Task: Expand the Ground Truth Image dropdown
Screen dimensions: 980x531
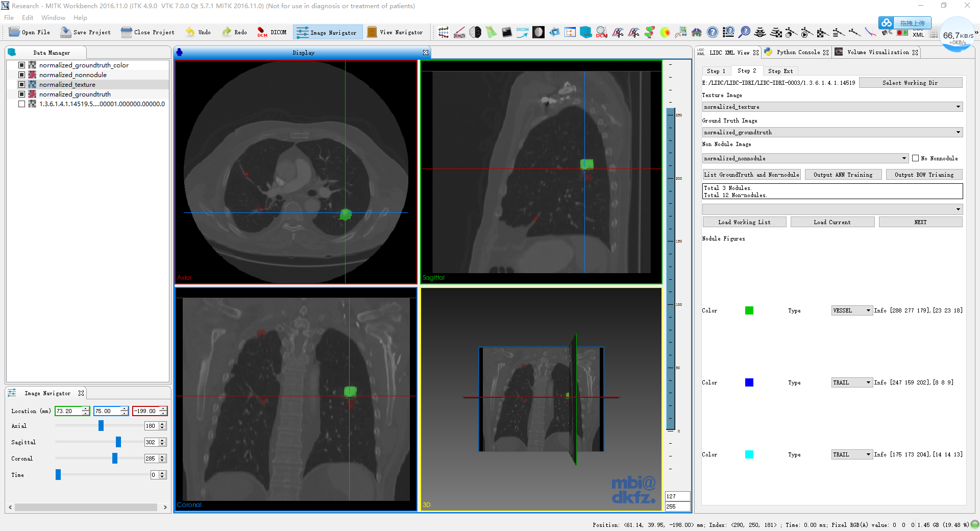Action: click(x=958, y=132)
